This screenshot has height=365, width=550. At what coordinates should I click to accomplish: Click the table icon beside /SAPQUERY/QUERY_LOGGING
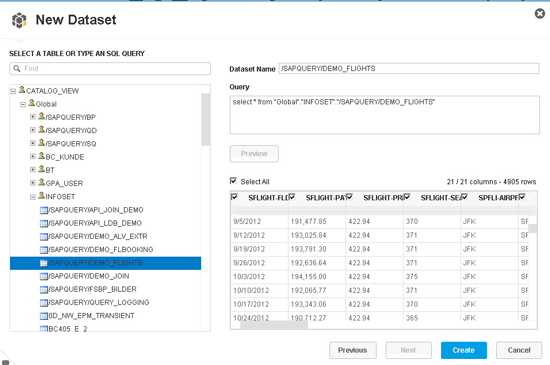[x=44, y=303]
